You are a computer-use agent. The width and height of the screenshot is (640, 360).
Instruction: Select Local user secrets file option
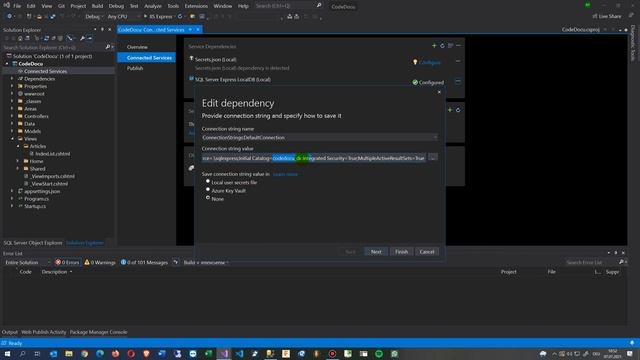[x=208, y=182]
